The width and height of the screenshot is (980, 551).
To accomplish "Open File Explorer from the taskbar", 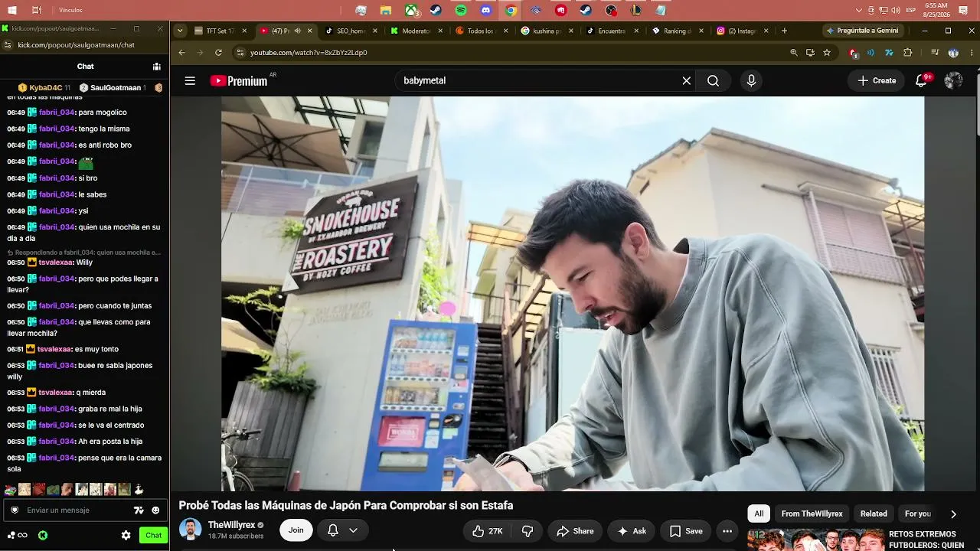I will coord(386,11).
